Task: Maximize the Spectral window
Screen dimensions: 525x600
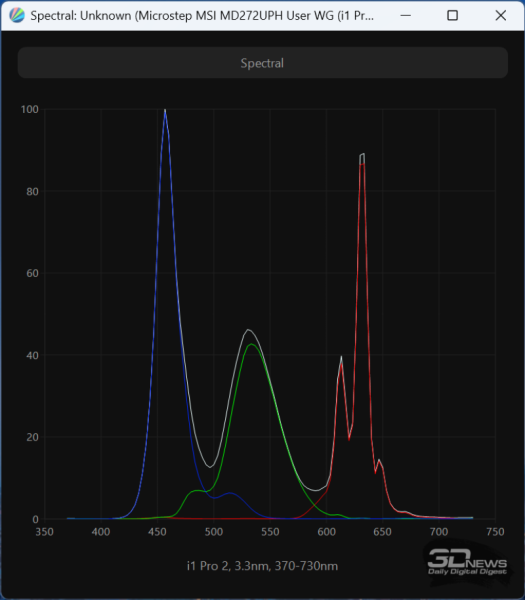Action: click(x=452, y=16)
